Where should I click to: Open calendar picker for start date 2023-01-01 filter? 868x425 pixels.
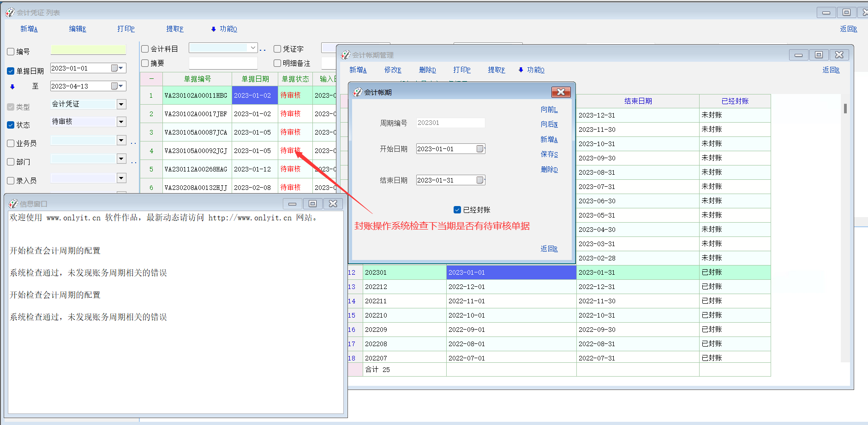coord(114,68)
